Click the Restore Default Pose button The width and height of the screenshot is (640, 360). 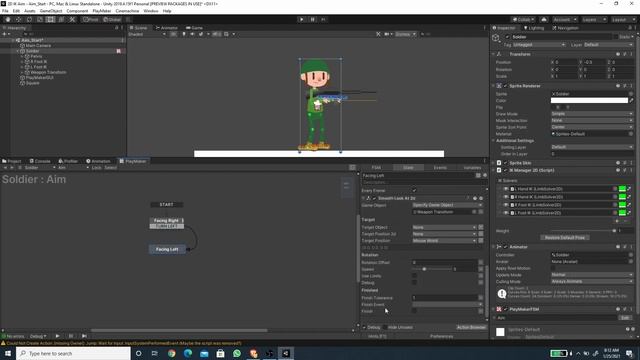[x=565, y=238]
